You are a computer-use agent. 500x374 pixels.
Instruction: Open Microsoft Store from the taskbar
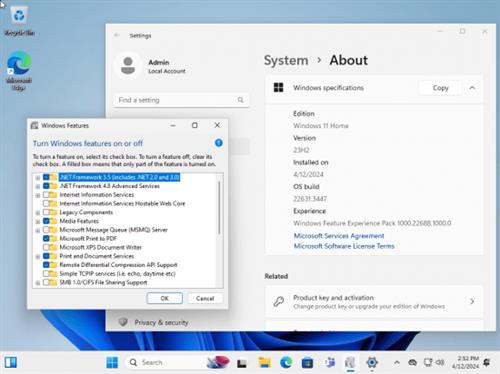coord(307,362)
